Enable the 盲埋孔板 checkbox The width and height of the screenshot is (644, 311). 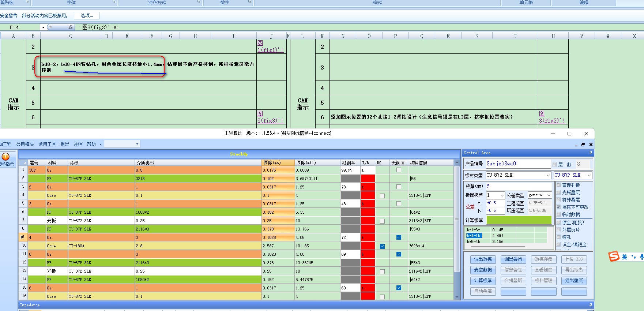click(x=558, y=185)
